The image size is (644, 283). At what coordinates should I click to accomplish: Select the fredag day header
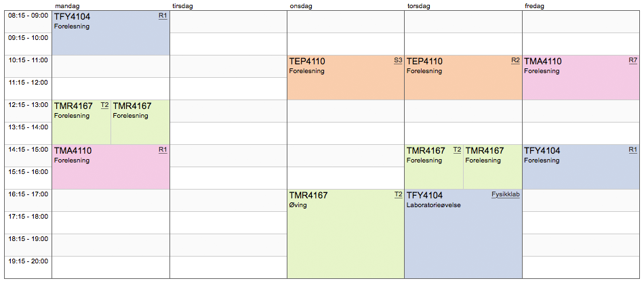534,6
